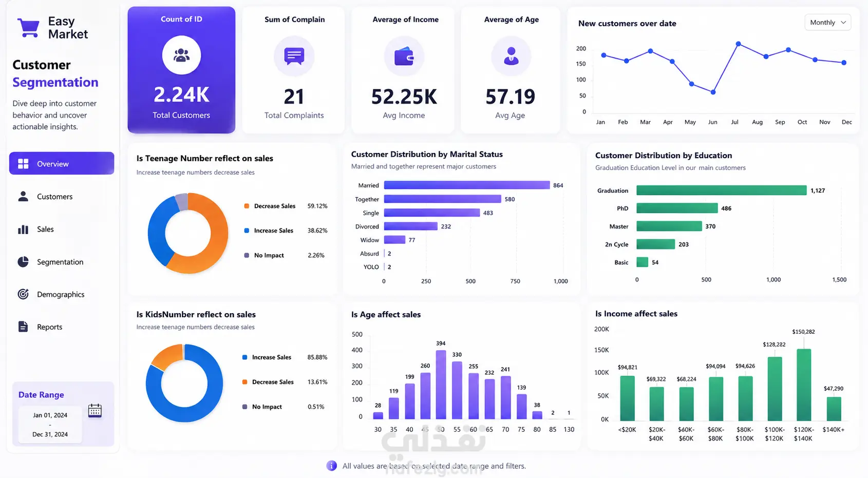This screenshot has width=868, height=478.
Task: Click the age 30 bar labeled 28
Action: click(x=378, y=416)
